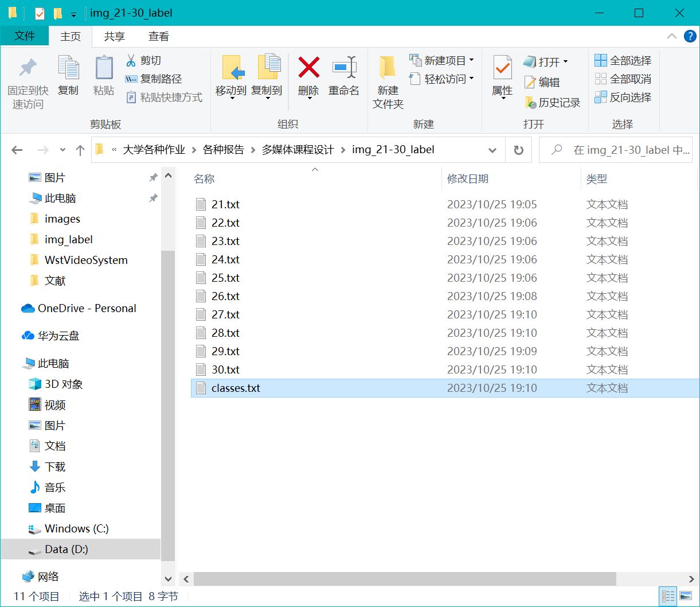Click the 重命名 rename icon

(x=344, y=67)
